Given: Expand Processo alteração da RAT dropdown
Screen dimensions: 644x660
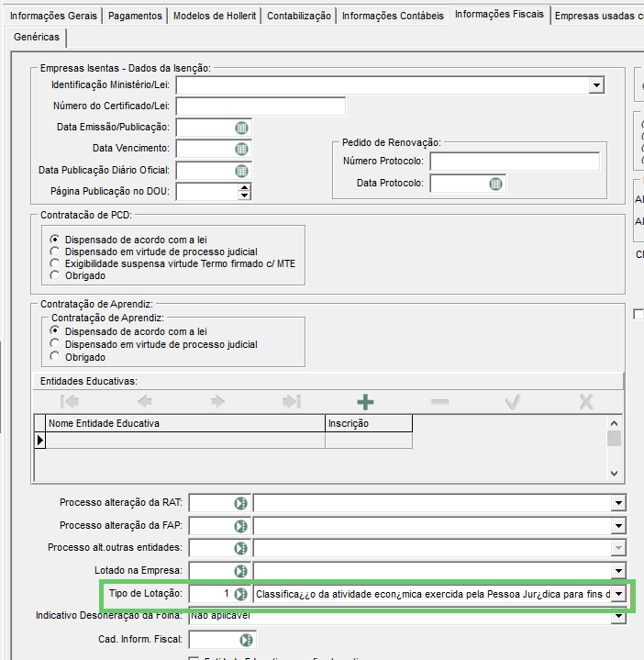Looking at the screenshot, I should [x=618, y=503].
